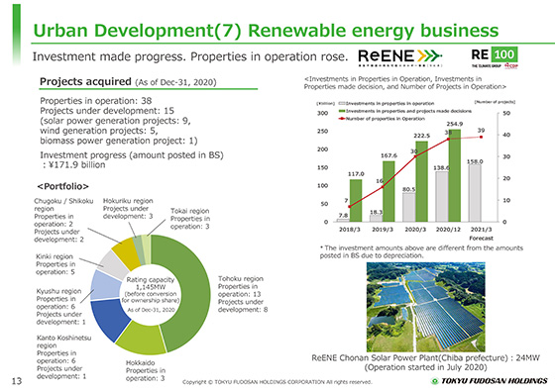Click the slide title 'Urban Development(7) Renewable energy business'
The image size is (555, 392).
pyautogui.click(x=266, y=31)
